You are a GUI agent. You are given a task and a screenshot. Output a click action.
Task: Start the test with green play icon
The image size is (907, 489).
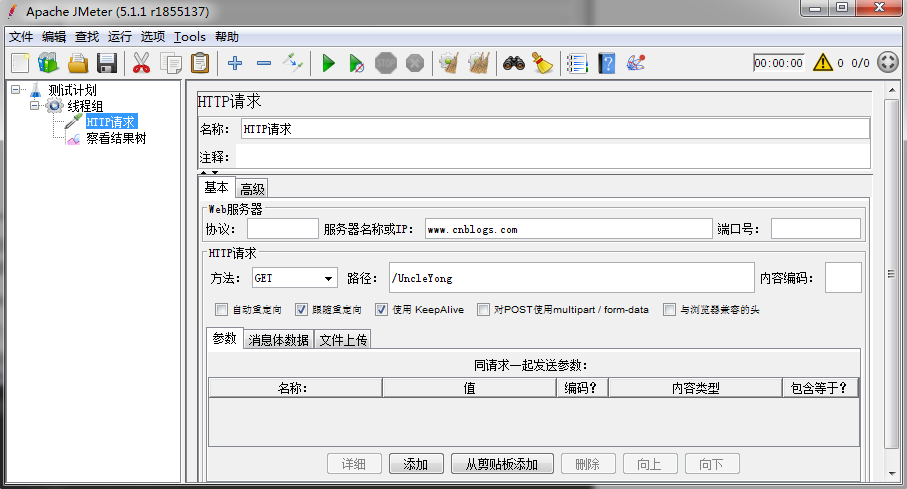coord(329,63)
